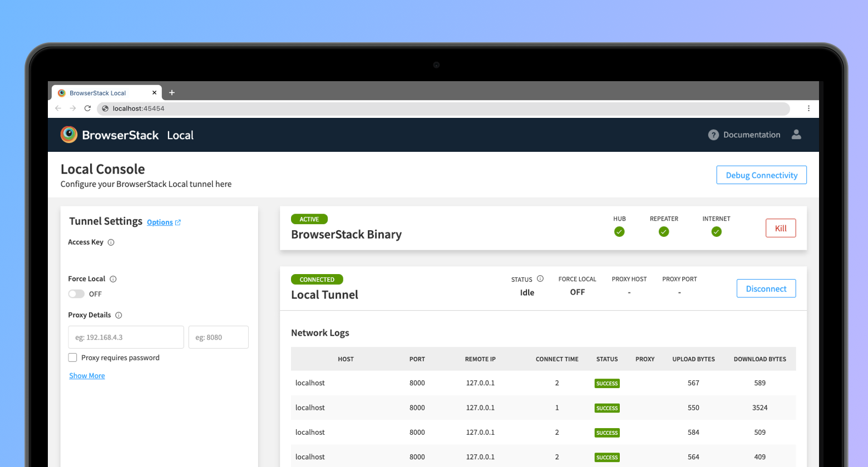Open the user account profile icon
Image resolution: width=868 pixels, height=467 pixels.
(796, 135)
